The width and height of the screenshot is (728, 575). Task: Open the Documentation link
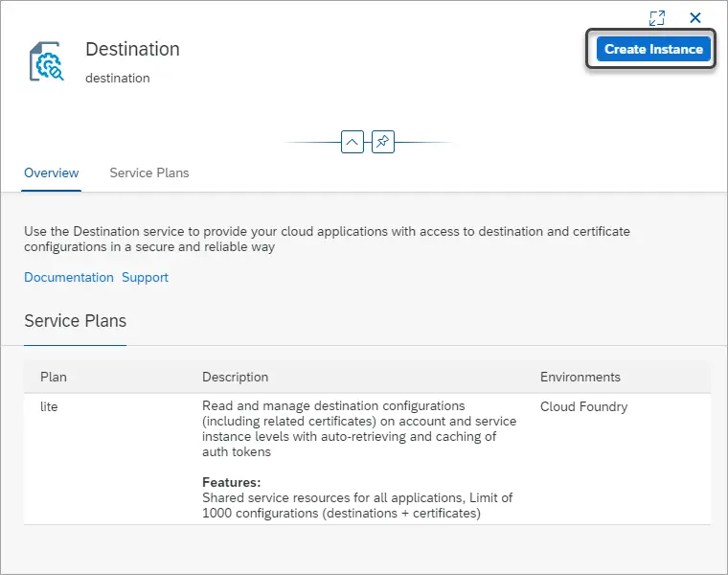[69, 277]
